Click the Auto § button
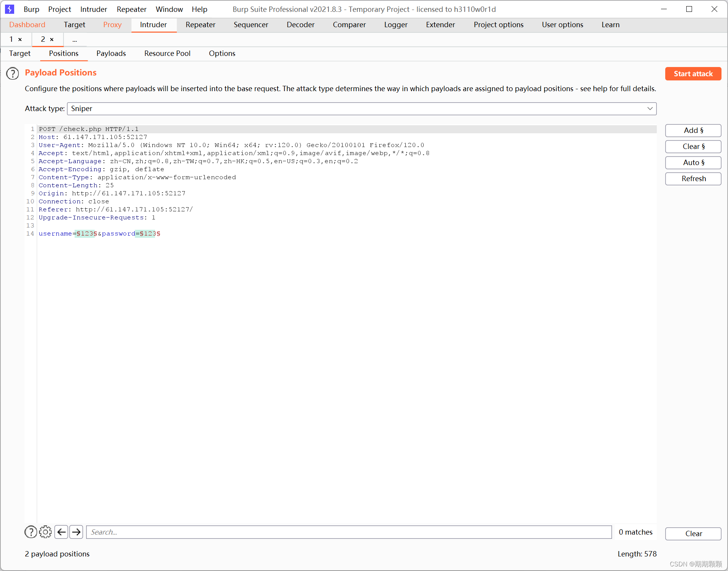728x571 pixels. tap(693, 162)
